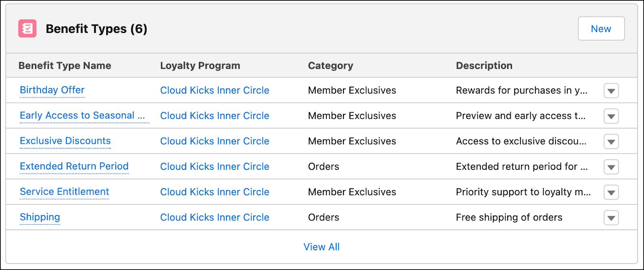644x270 pixels.
Task: Open Cloud Kicks Inner Circle from Shipping row
Action: coord(215,217)
